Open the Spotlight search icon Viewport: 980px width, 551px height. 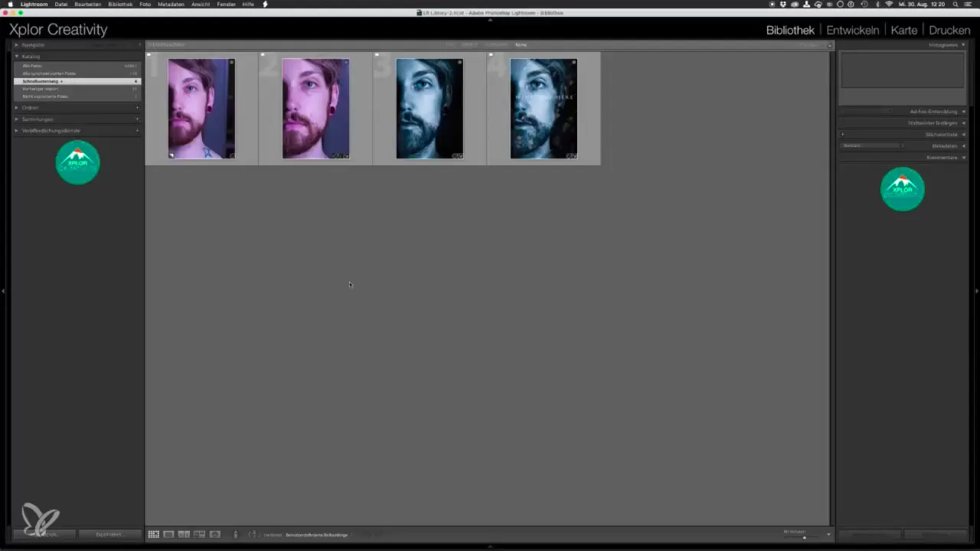(x=954, y=4)
